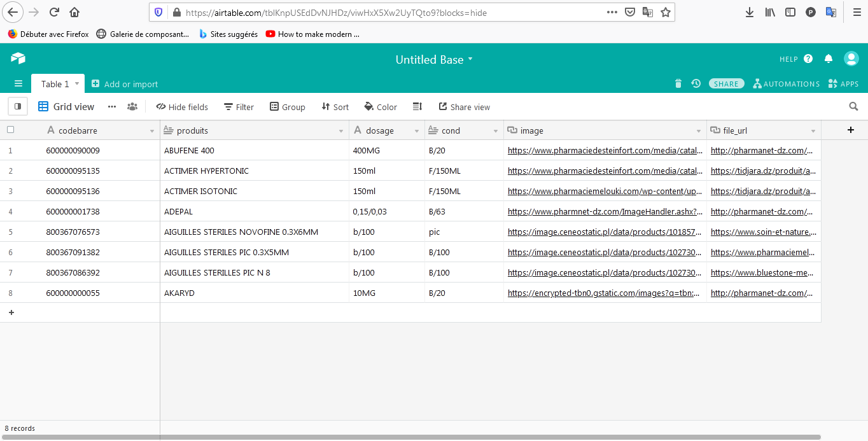Open the Share view option
The width and height of the screenshot is (868, 441).
(x=465, y=107)
